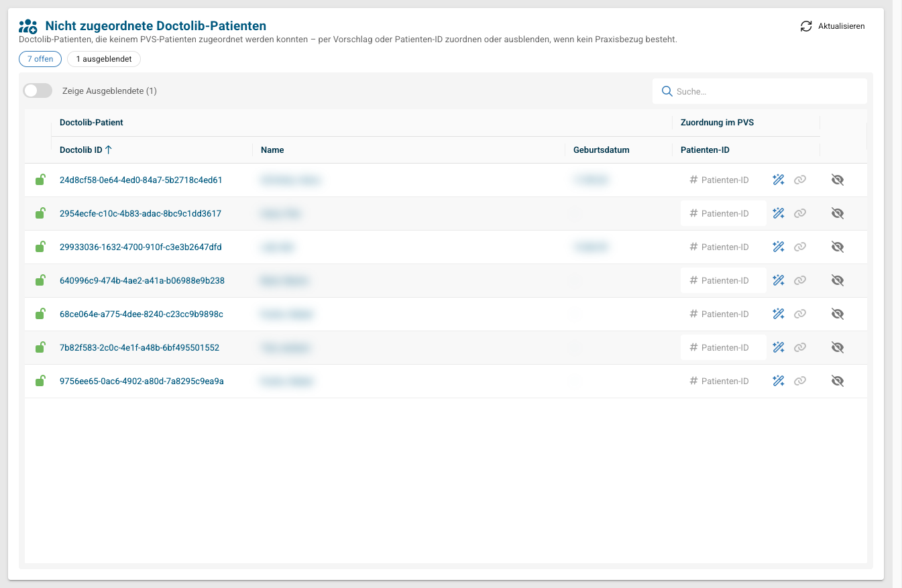Click green unlocked padlock of 29933036 row
This screenshot has height=588, width=902.
coord(40,247)
